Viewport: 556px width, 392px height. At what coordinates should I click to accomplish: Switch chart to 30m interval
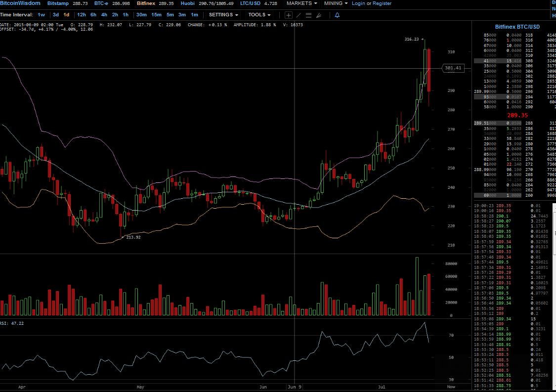click(141, 15)
